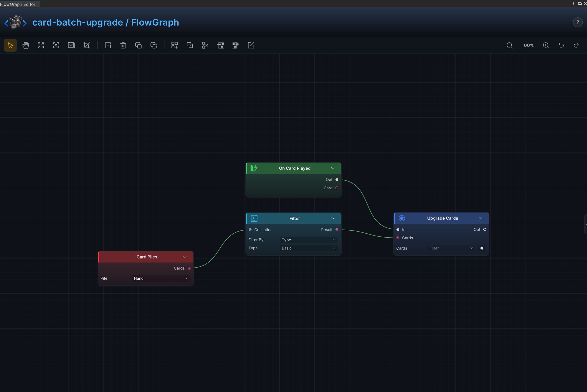Click the focus on selection icon
This screenshot has width=587, height=392.
click(56, 45)
